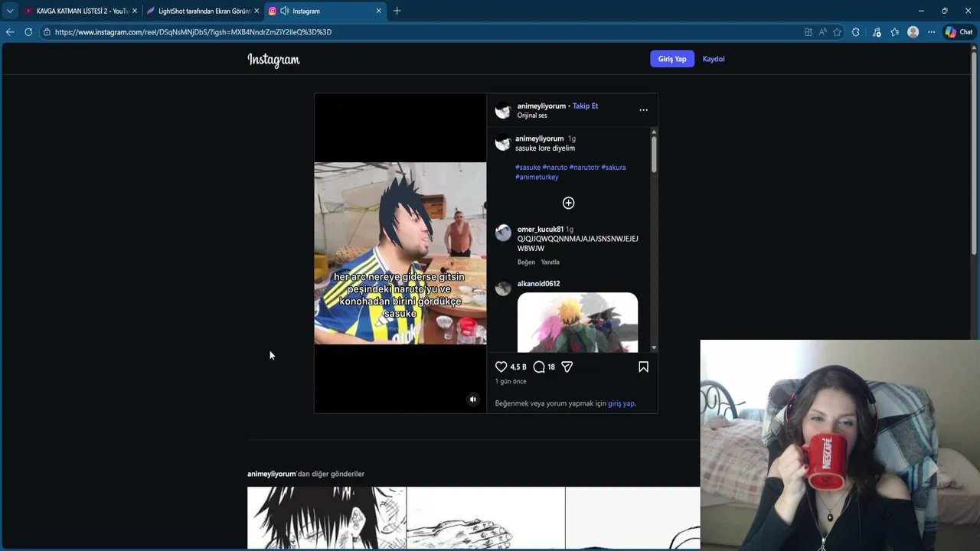Click Takip Et to follow

click(585, 106)
